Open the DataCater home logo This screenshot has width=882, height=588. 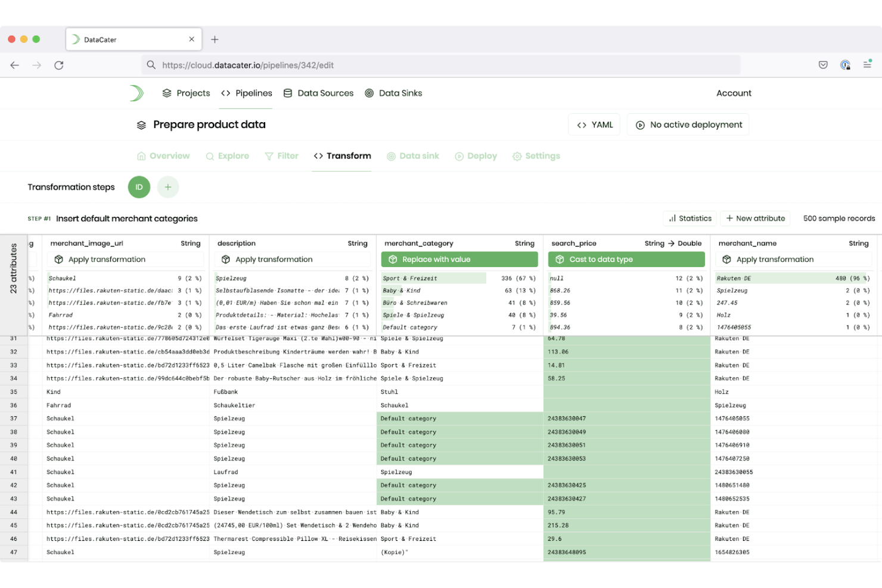(x=137, y=93)
